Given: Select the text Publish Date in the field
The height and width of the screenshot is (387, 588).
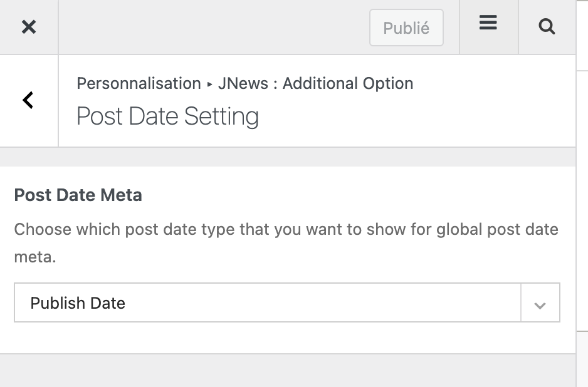Looking at the screenshot, I should [x=78, y=302].
